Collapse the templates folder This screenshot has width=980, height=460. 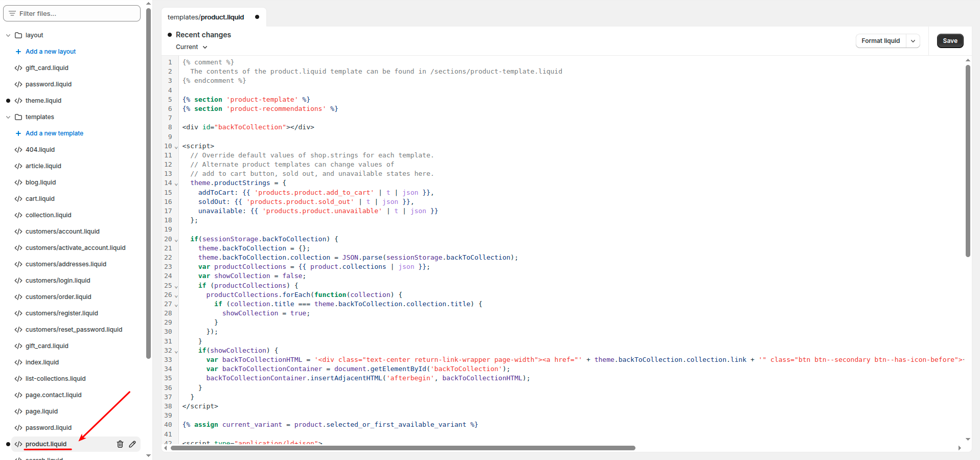point(8,117)
